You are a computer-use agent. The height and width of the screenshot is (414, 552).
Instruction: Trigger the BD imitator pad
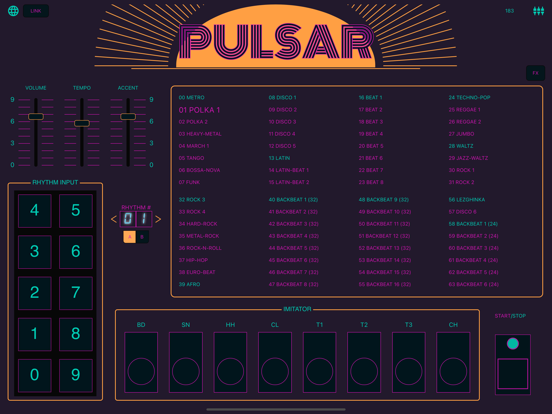tap(141, 362)
